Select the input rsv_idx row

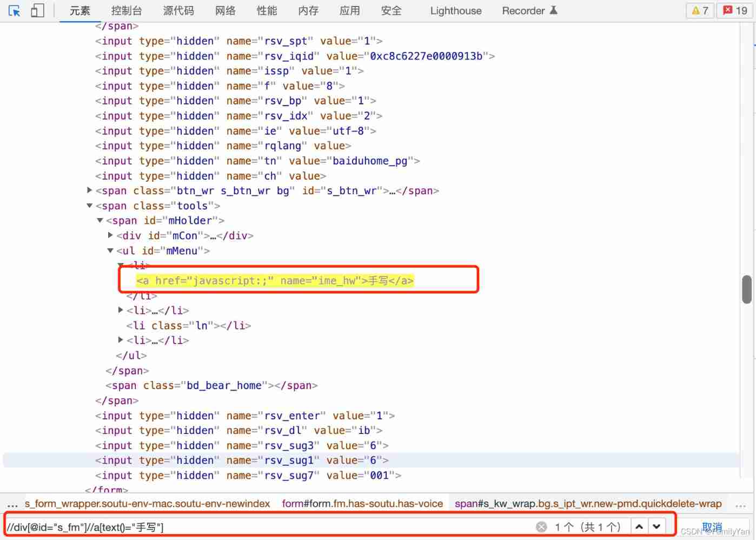[238, 116]
